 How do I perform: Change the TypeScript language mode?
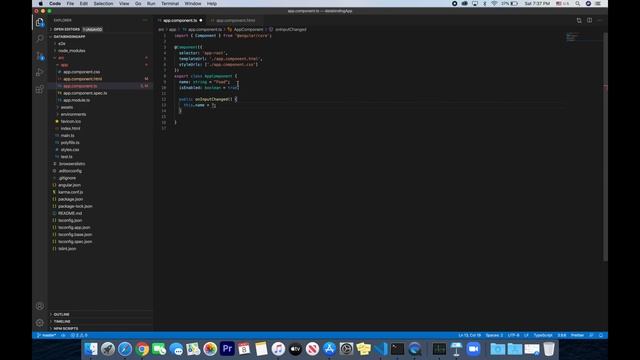[x=543, y=336]
